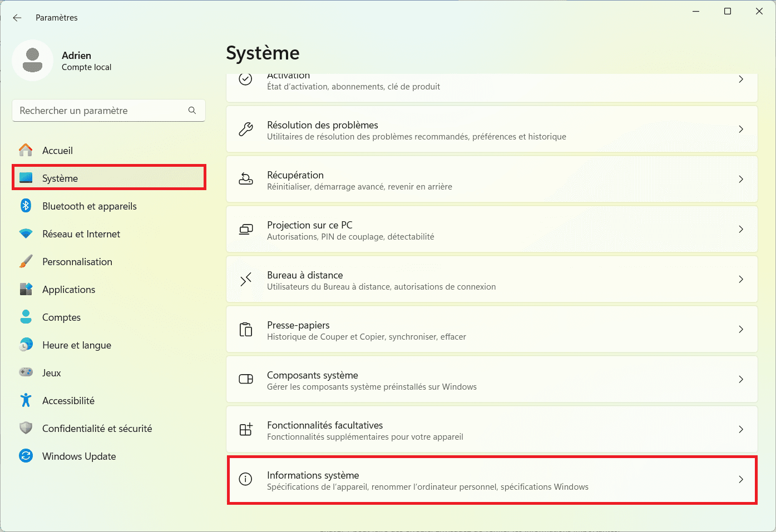Click the Réseau et Internet wifi icon

coord(26,233)
